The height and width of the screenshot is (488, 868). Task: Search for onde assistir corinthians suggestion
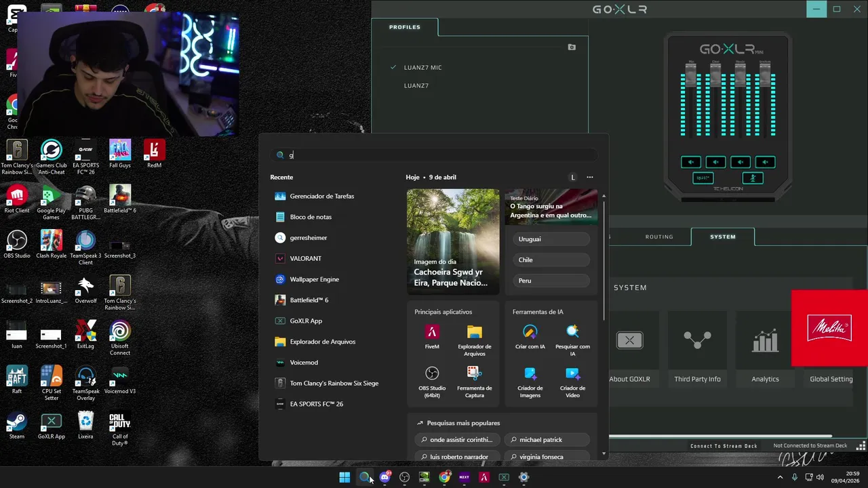pyautogui.click(x=457, y=440)
